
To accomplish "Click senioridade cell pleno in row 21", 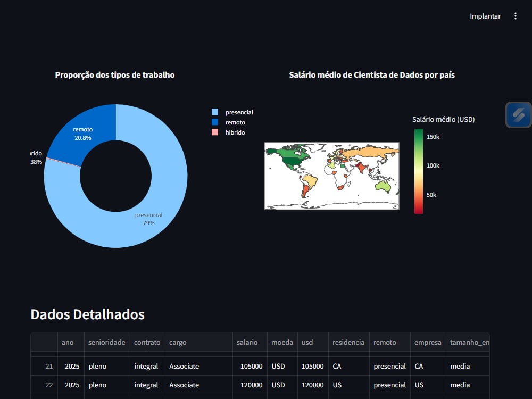I will tap(107, 366).
